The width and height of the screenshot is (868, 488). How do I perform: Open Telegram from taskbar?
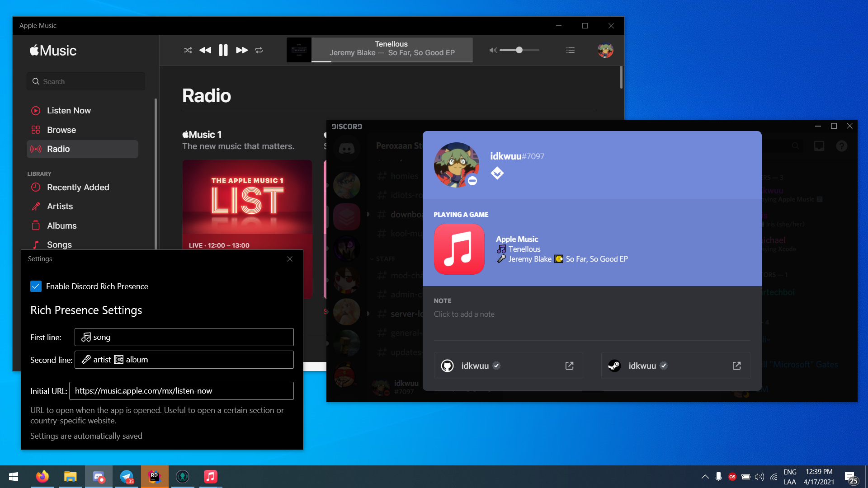click(x=127, y=477)
